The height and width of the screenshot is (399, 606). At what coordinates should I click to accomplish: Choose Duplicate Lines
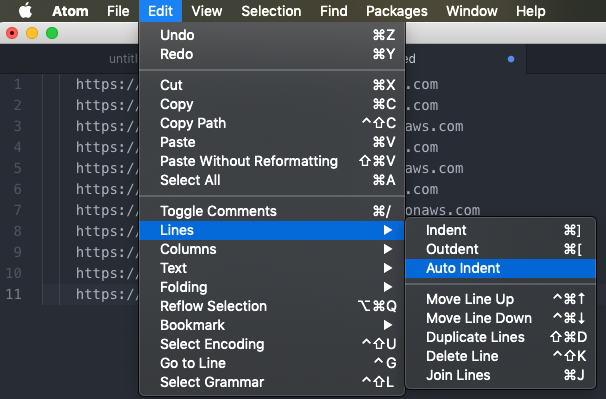point(500,337)
